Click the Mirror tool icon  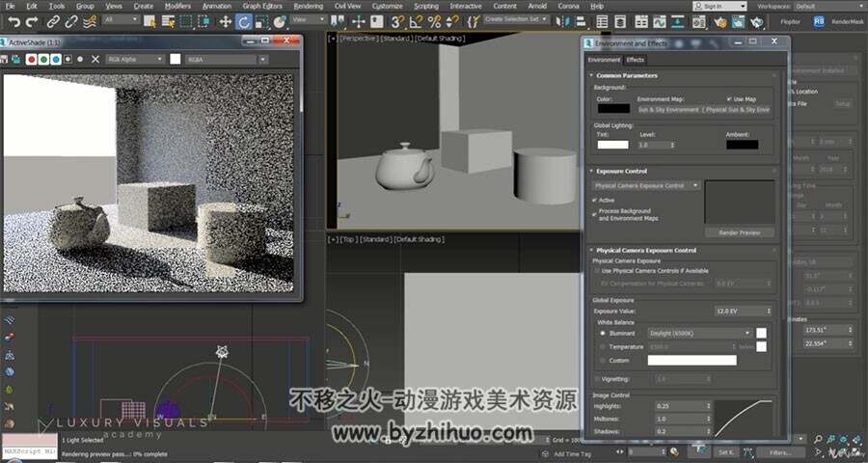coord(562,21)
